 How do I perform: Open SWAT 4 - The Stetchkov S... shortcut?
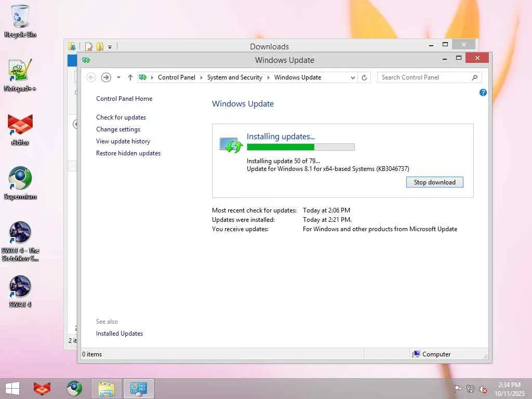pos(20,241)
